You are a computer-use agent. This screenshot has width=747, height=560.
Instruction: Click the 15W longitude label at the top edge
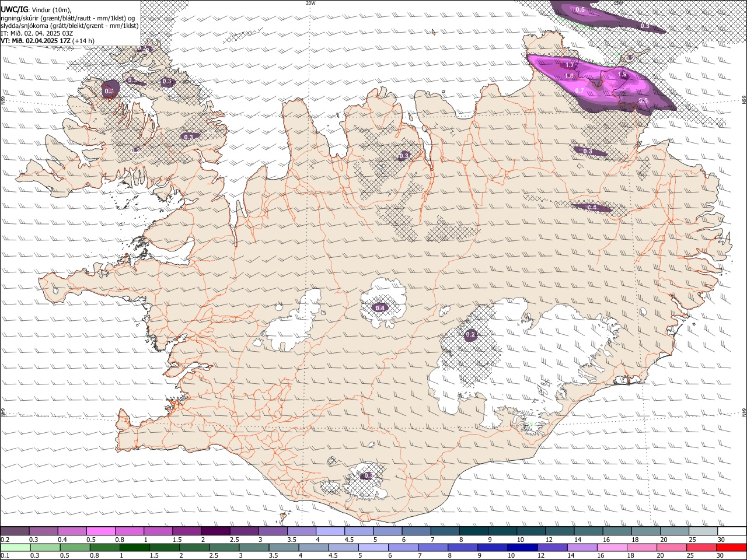[x=619, y=3]
